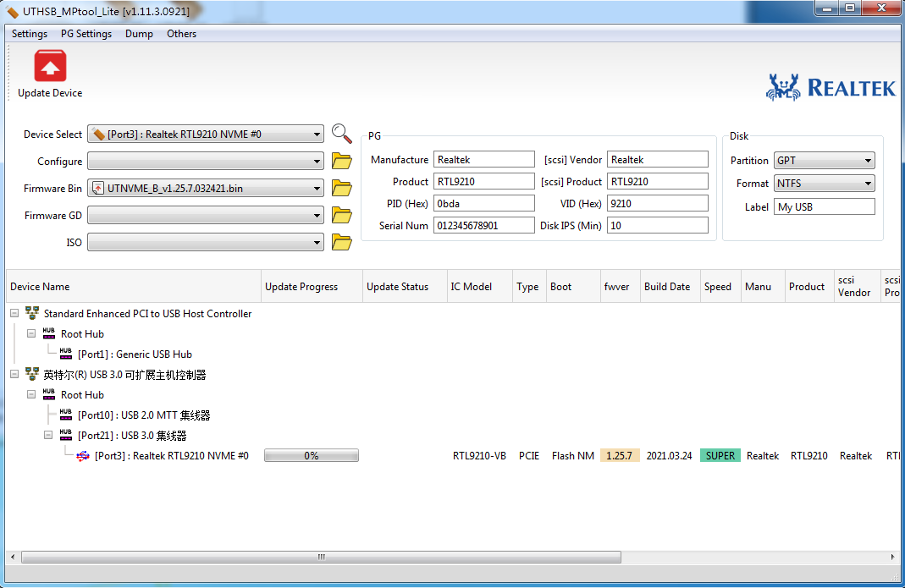Open the PG Settings menu
Viewport: 905px width, 588px height.
point(86,34)
